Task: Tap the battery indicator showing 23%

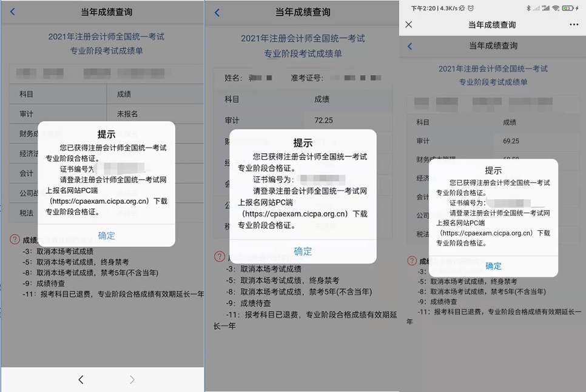Action: point(566,8)
